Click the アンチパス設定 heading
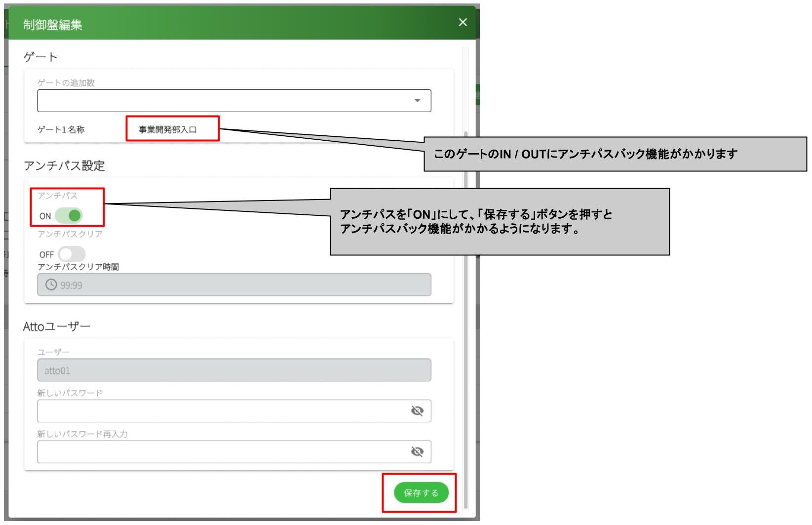Image resolution: width=812 pixels, height=525 pixels. (x=64, y=166)
